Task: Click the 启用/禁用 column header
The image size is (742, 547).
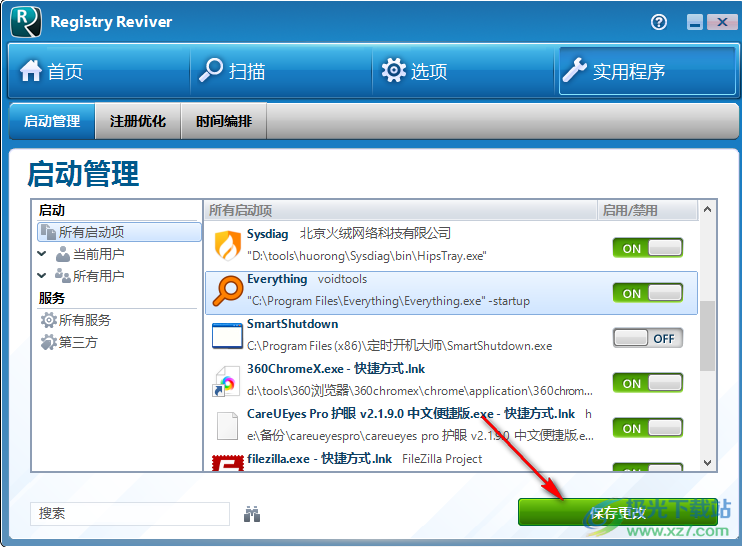Action: click(647, 210)
